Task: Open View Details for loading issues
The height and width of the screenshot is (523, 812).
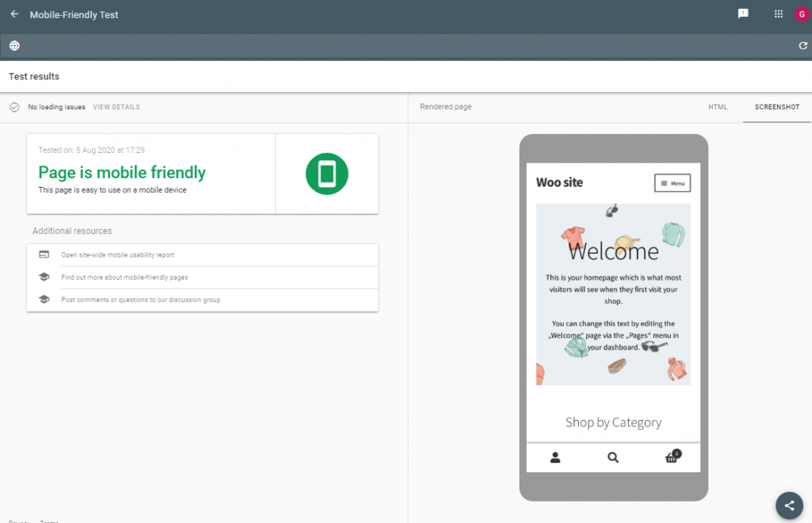Action: pyautogui.click(x=116, y=107)
